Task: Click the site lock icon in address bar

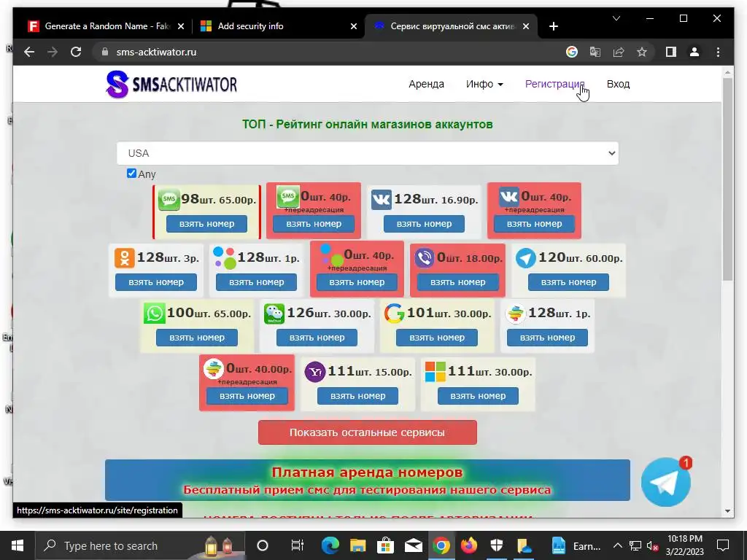Action: (105, 52)
